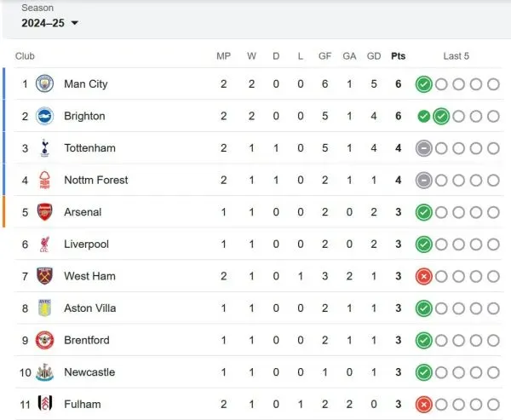The width and height of the screenshot is (511, 420).
Task: Open the 2024–25 season dropdown
Action: point(50,23)
